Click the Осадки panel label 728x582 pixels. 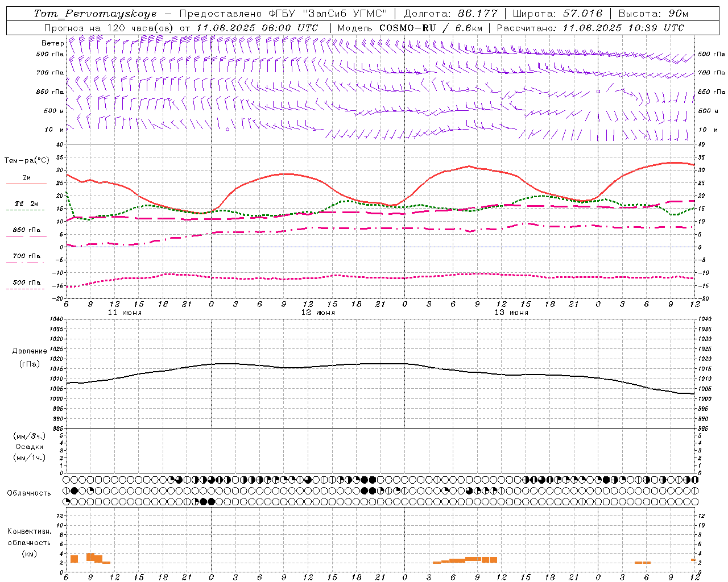(29, 447)
